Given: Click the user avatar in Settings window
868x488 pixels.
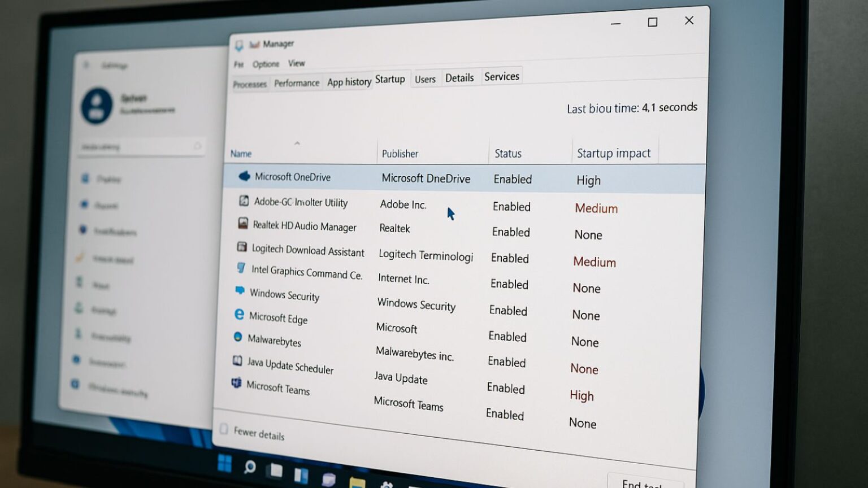Looking at the screenshot, I should tap(97, 106).
